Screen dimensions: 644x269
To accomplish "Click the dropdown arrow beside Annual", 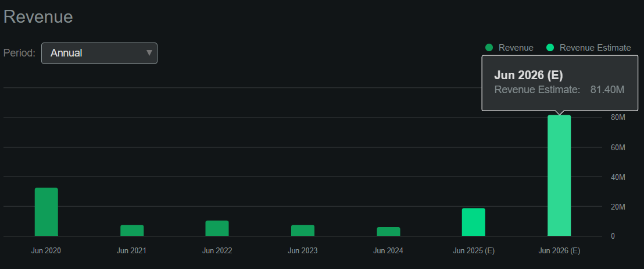I will [x=149, y=52].
